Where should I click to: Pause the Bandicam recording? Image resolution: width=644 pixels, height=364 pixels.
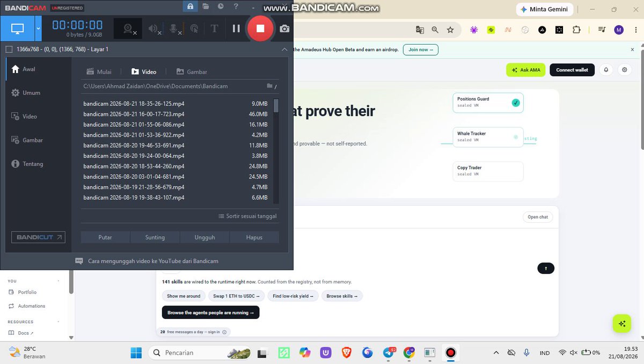(x=236, y=28)
